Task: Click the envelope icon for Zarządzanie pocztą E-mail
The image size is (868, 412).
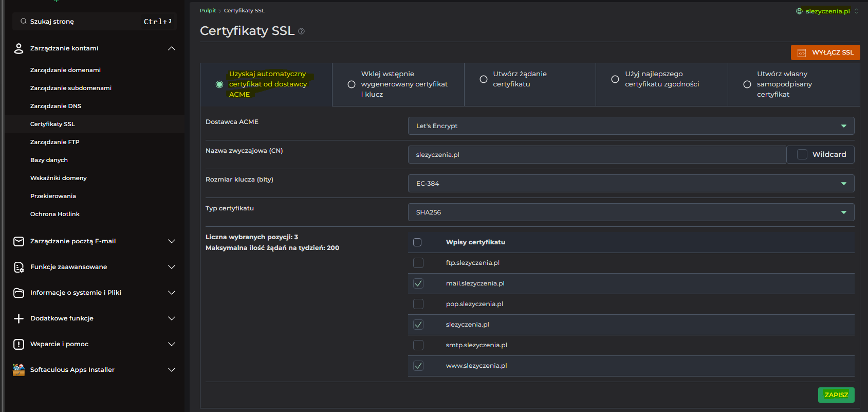Action: point(19,241)
